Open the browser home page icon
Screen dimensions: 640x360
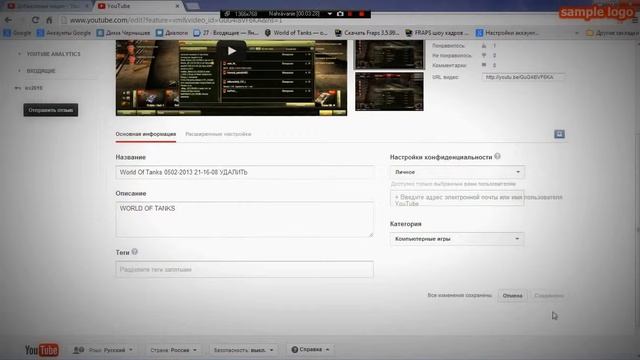click(x=49, y=20)
